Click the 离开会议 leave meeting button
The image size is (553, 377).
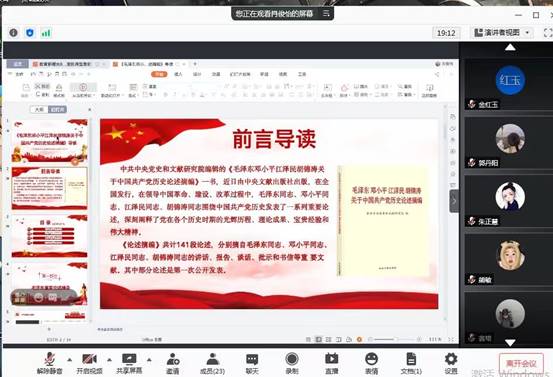tap(521, 363)
